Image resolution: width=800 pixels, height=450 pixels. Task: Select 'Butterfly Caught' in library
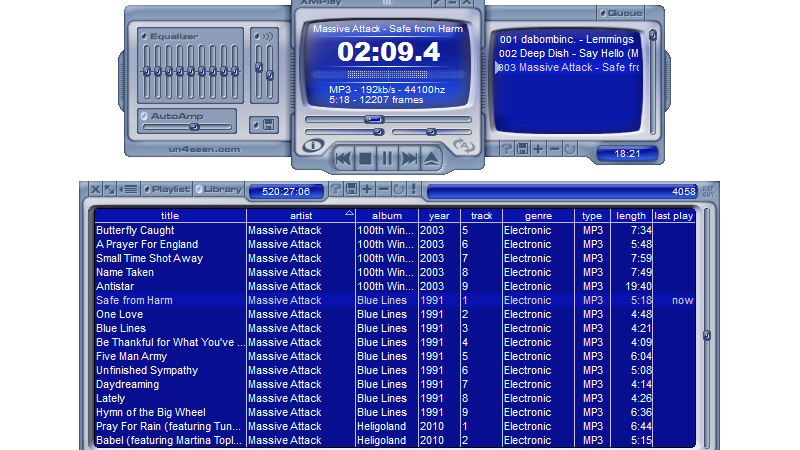(x=395, y=230)
